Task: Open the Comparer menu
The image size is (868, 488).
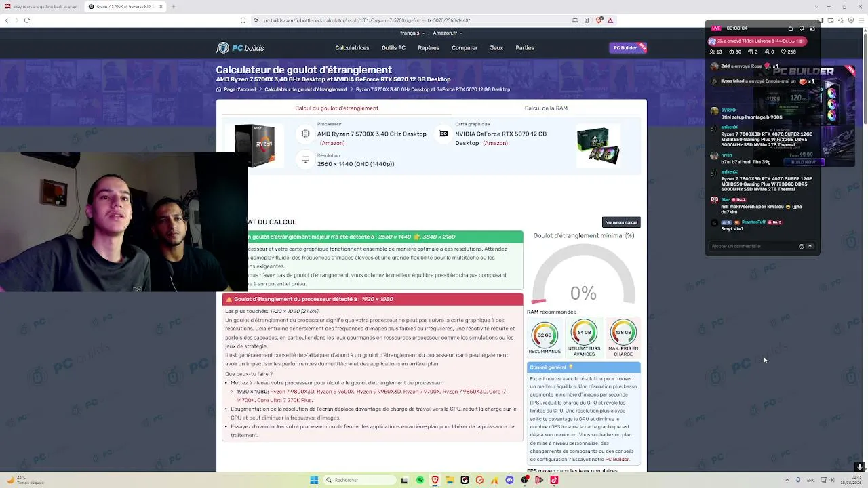Action: pyautogui.click(x=465, y=48)
